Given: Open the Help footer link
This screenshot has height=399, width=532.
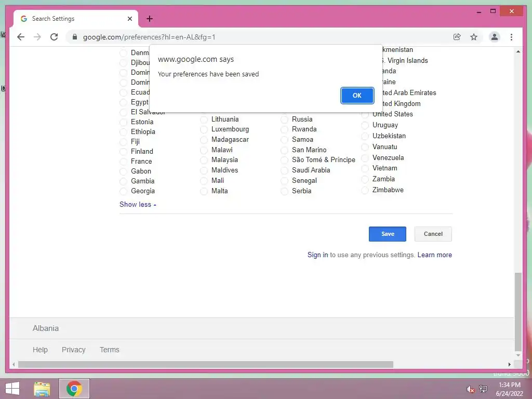Looking at the screenshot, I should point(40,350).
